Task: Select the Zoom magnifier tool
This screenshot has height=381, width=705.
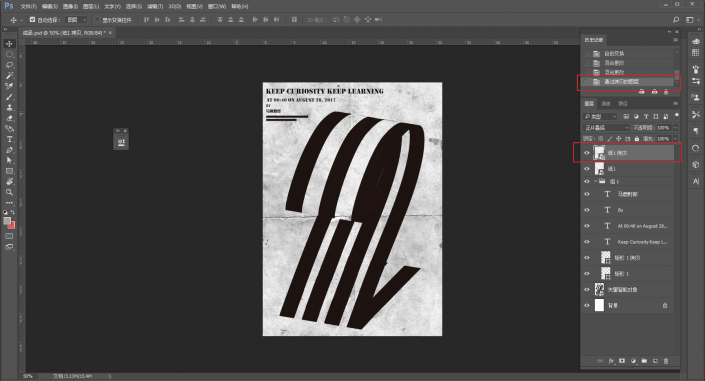Action: [9, 193]
